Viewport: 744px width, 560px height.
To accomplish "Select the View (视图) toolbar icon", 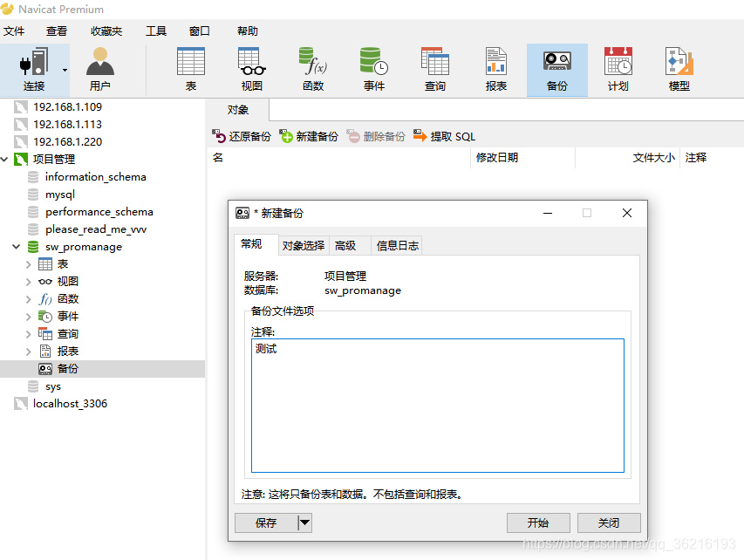I will pos(251,70).
